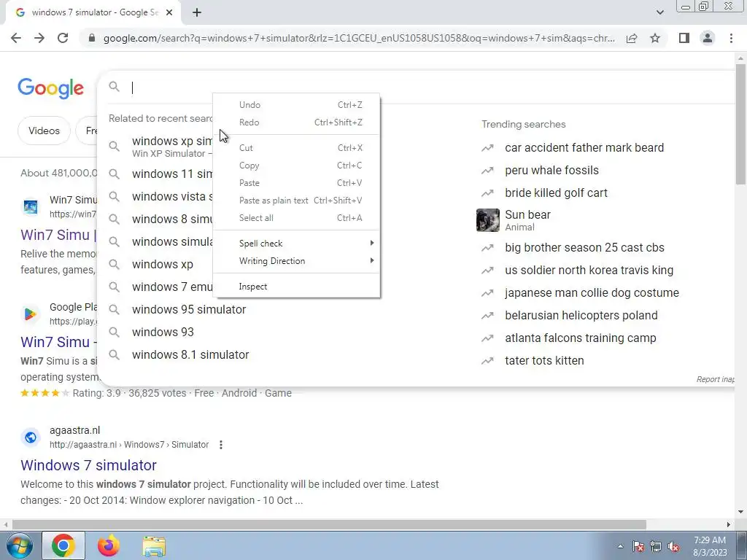Open more options dots for agaastra.nl result
The height and width of the screenshot is (560, 747).
220,445
